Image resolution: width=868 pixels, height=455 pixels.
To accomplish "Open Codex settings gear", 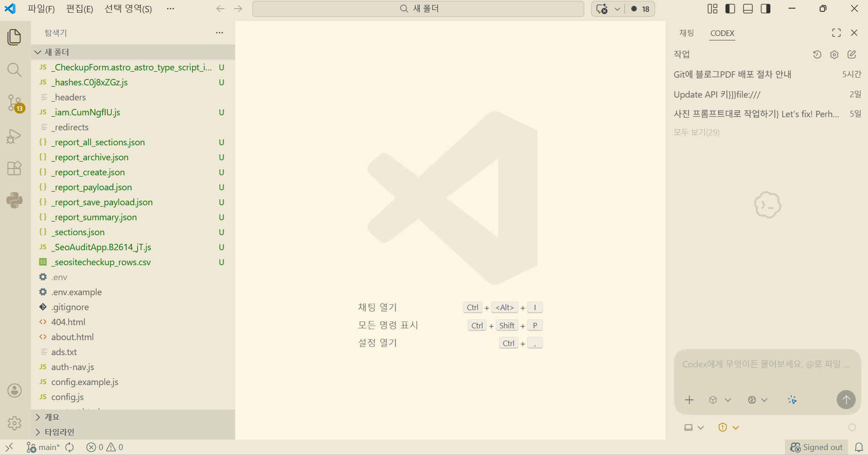I will click(834, 54).
